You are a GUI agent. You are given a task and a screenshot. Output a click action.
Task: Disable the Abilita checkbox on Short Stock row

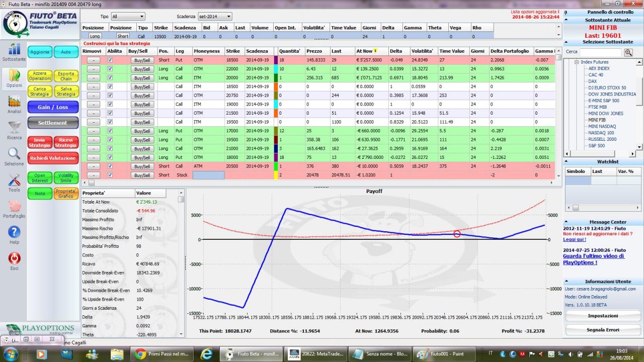(110, 175)
